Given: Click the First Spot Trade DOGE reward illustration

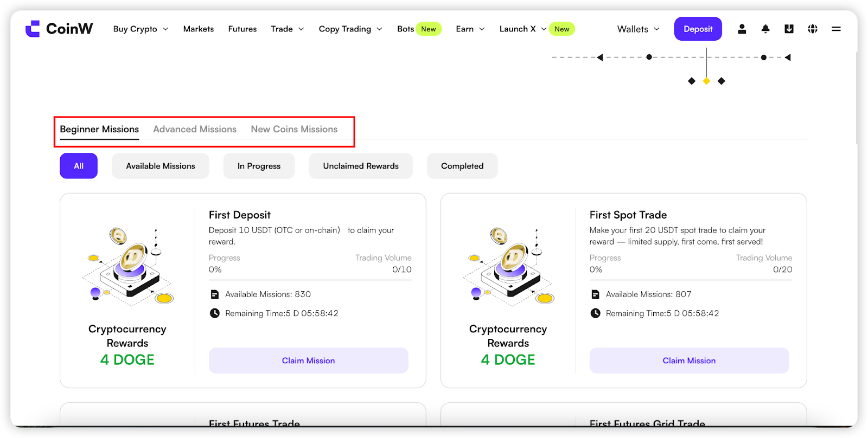Looking at the screenshot, I should (x=509, y=266).
